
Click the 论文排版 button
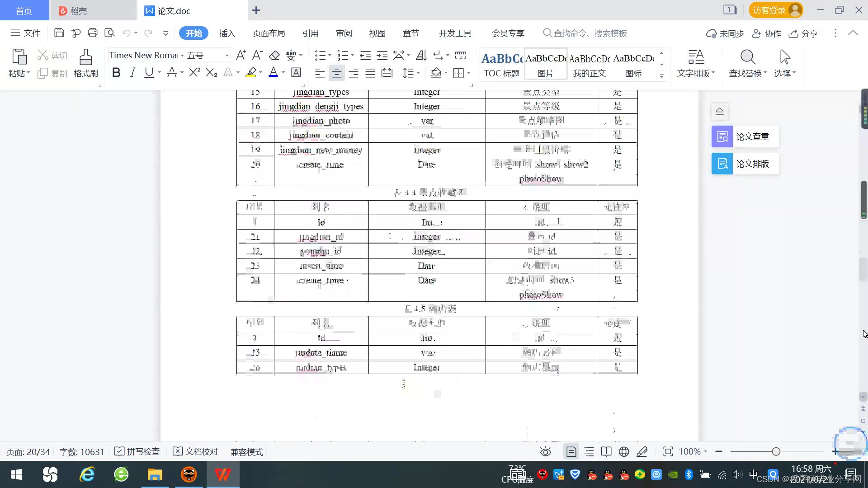tap(745, 164)
